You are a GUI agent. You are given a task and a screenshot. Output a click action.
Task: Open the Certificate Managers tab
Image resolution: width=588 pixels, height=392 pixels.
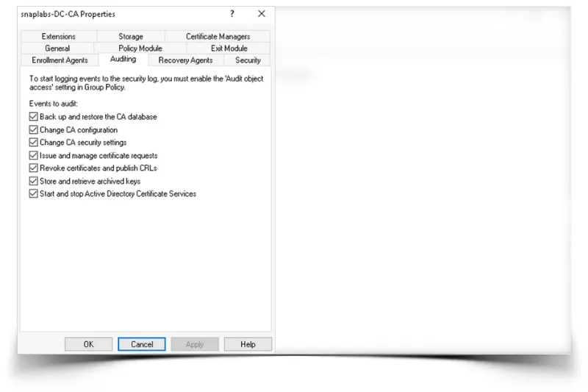point(218,36)
